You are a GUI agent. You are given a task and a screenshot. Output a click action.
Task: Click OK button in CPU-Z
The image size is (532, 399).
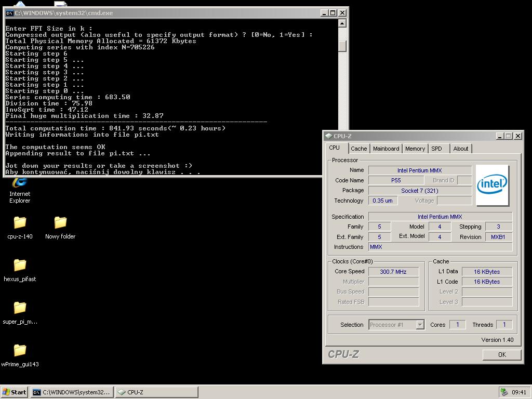502,354
